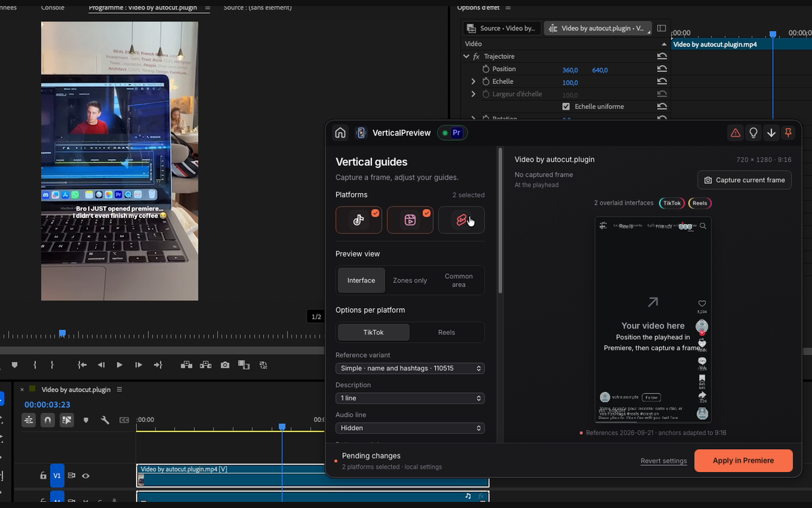812x508 pixels.
Task: Select the Zones only preview view
Action: 410,280
